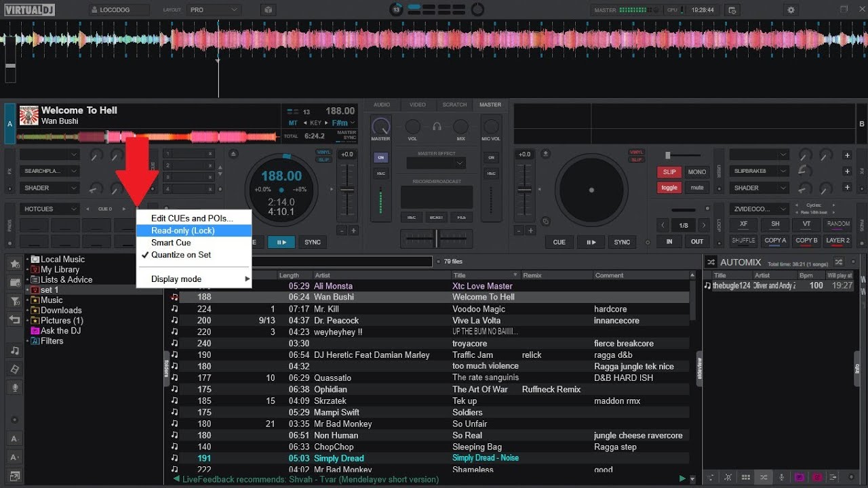Click the LOCODOG user login field
This screenshot has width=868, height=488.
119,10
